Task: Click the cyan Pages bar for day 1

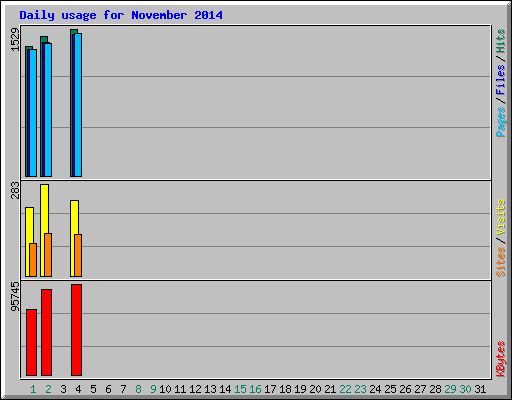Action: [x=33, y=113]
